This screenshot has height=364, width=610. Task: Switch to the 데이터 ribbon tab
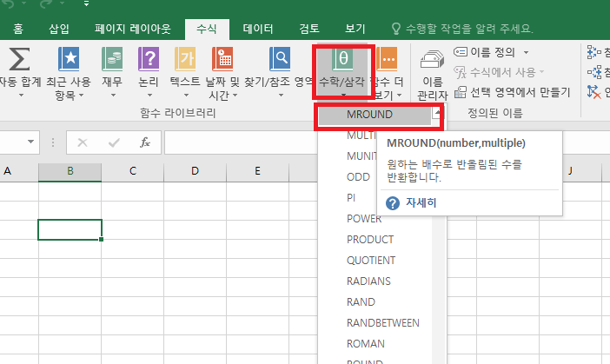point(257,28)
